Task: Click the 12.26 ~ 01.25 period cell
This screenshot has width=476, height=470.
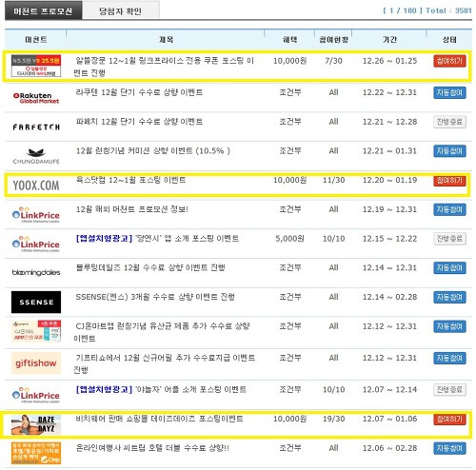Action: tap(389, 61)
